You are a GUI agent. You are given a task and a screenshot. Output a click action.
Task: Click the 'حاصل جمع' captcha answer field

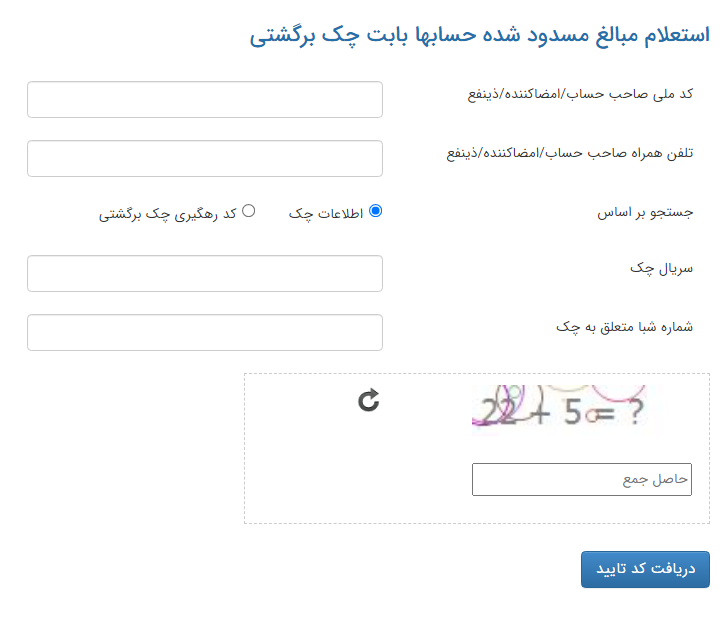coord(582,479)
